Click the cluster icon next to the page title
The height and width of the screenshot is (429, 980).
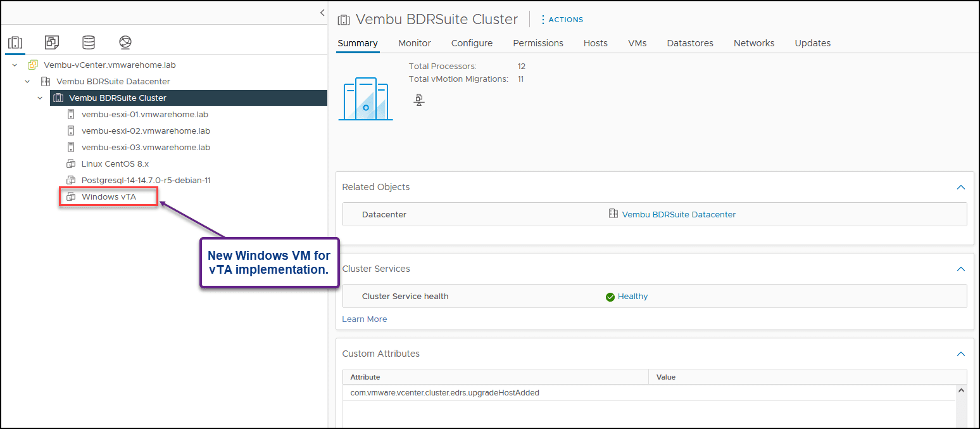tap(344, 20)
